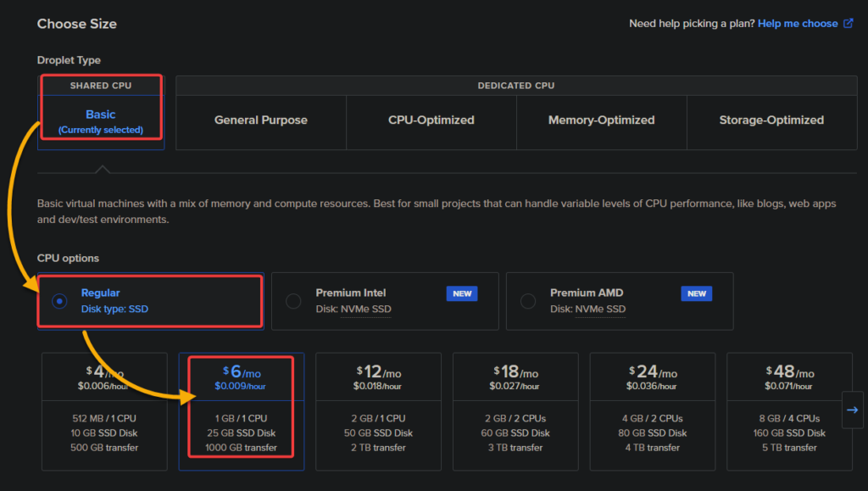This screenshot has height=491, width=868.
Task: Open the Memory-Optimized plan category
Action: pyautogui.click(x=601, y=120)
